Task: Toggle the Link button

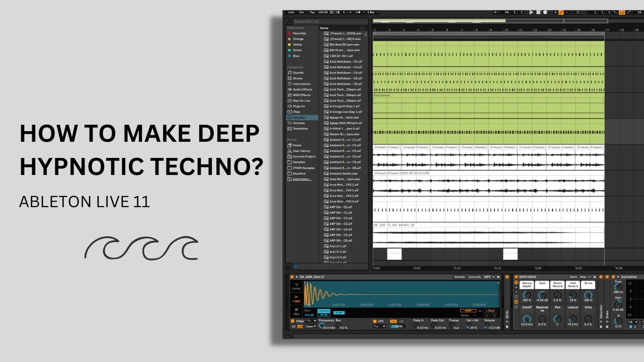Action: click(x=291, y=12)
